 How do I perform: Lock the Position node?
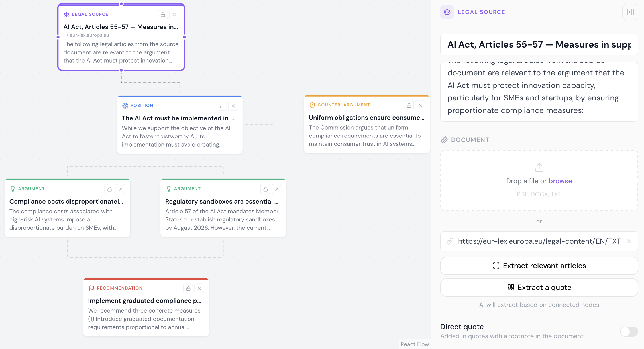coord(222,106)
